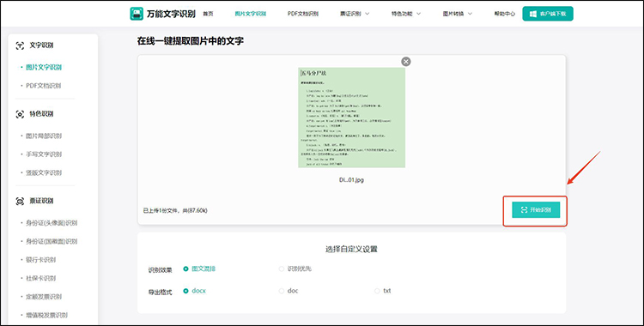Click the 万能文字识别 logo icon
The width and height of the screenshot is (644, 326).
coord(137,14)
